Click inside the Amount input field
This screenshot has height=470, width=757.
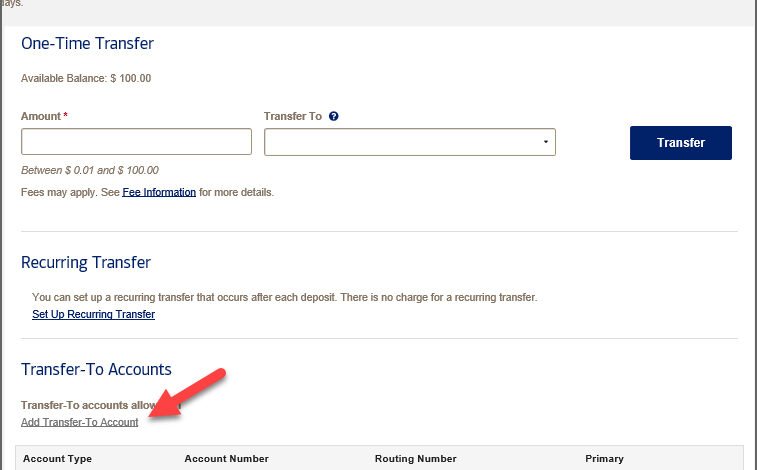136,141
